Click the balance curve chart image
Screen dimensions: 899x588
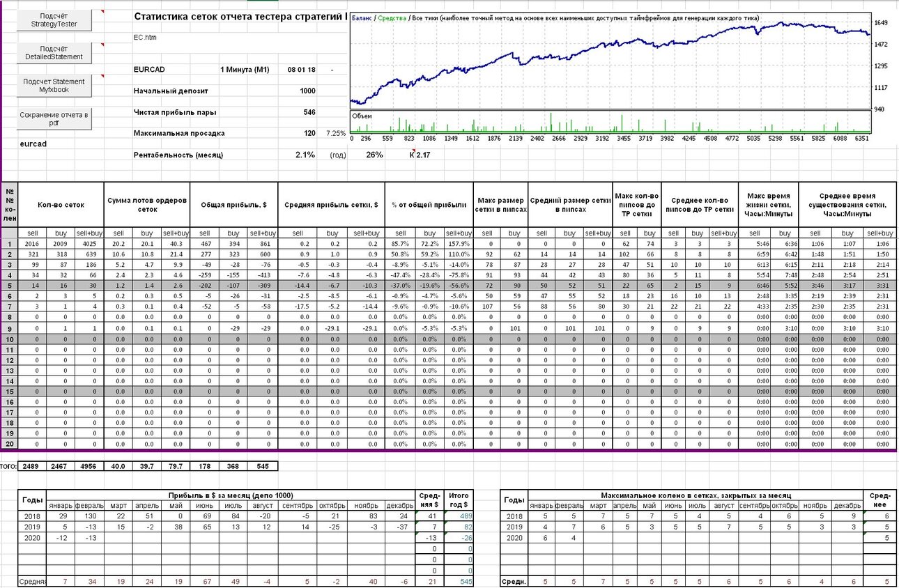611,61
